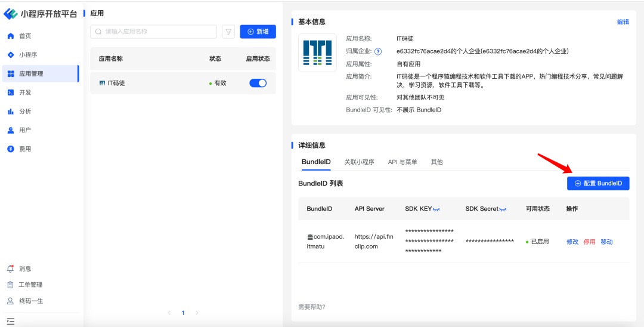Open 小程序 section in sidebar
The image size is (644, 327).
tap(27, 55)
